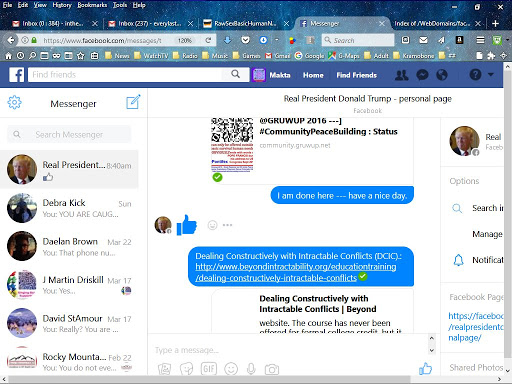Click the Pocket icon in browser toolbar
The image size is (512, 384).
coord(245,40)
